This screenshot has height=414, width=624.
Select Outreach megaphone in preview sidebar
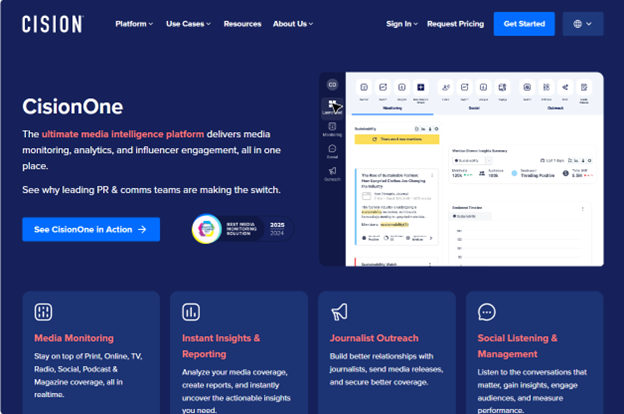click(x=332, y=173)
